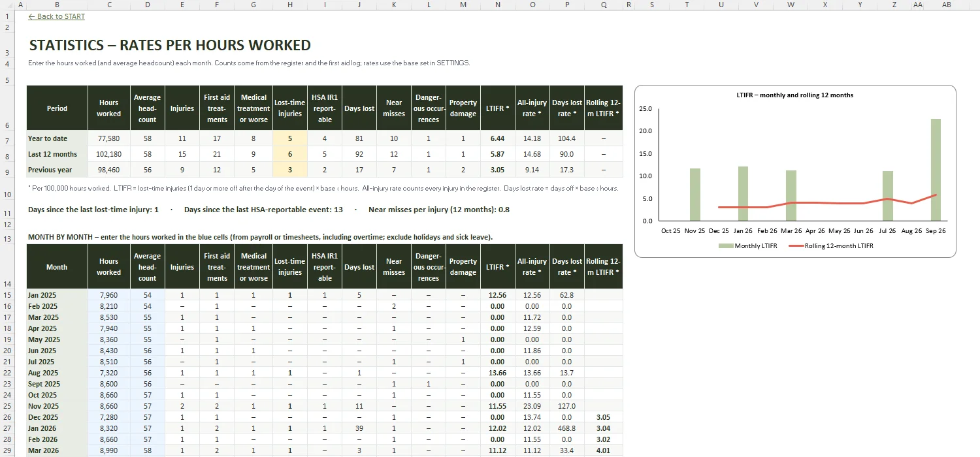Select column C header
This screenshot has height=457, width=980.
click(x=109, y=5)
